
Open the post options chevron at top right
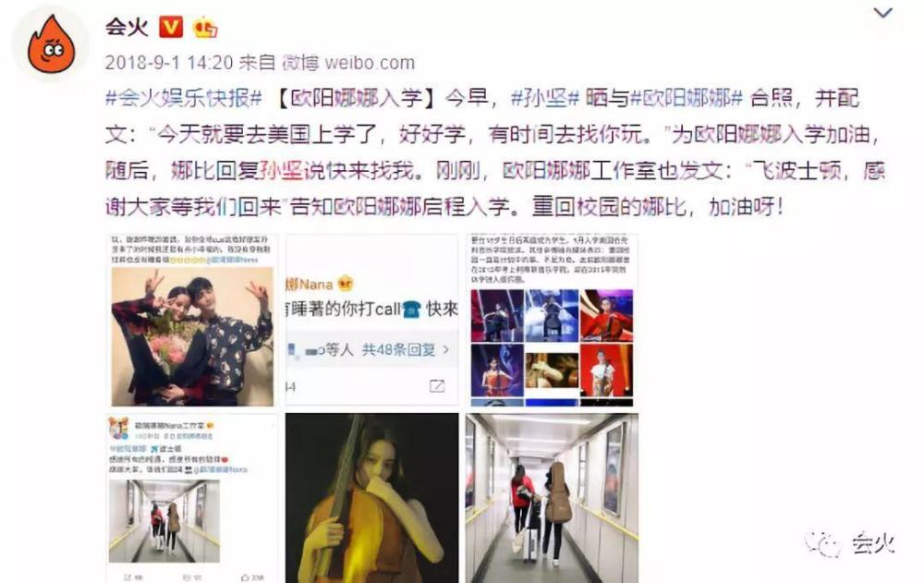coord(882,12)
